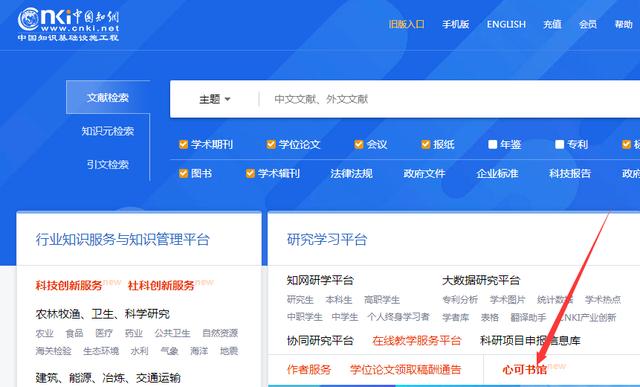Open the 社科创新服务 link

161,285
